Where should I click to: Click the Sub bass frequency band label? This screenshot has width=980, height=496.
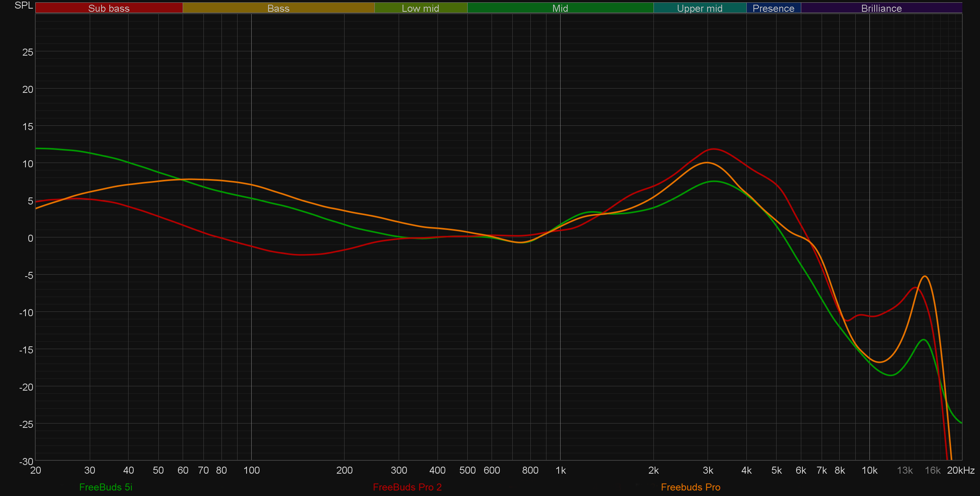(109, 8)
